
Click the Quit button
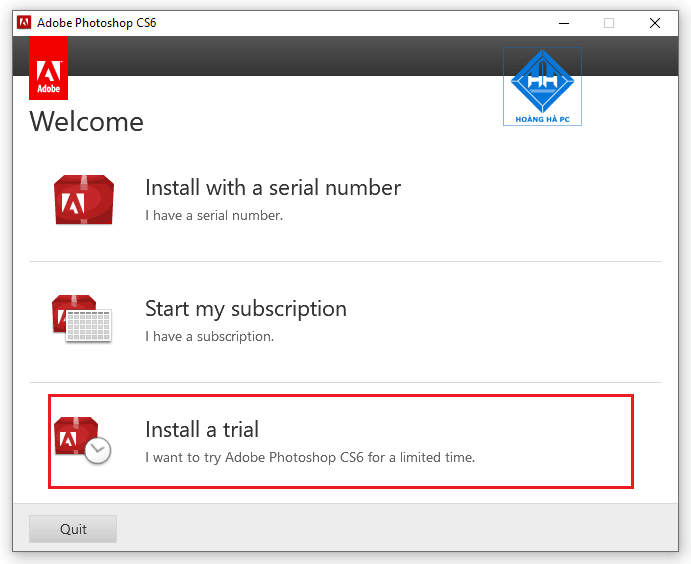(73, 529)
